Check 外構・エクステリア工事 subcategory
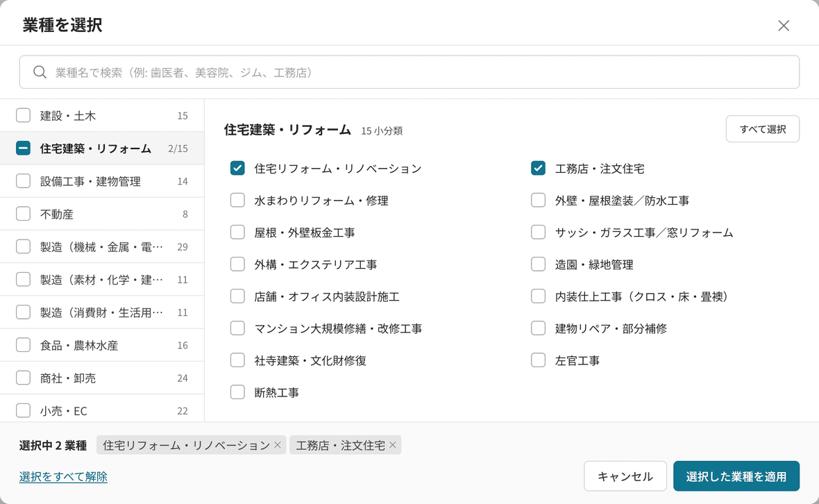The image size is (819, 504). 237,264
